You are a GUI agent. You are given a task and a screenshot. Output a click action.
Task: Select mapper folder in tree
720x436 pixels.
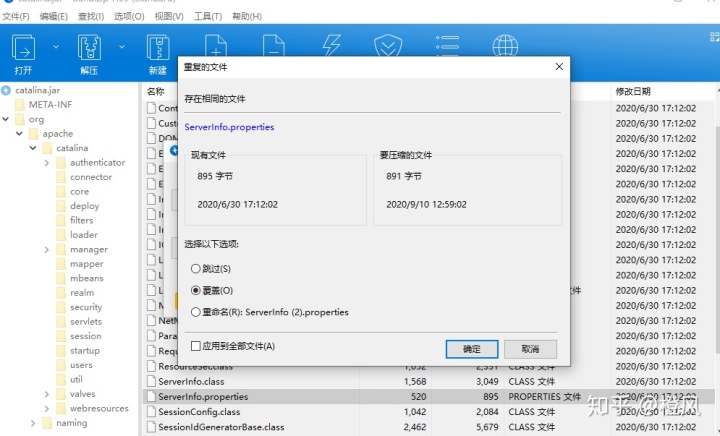coord(87,264)
